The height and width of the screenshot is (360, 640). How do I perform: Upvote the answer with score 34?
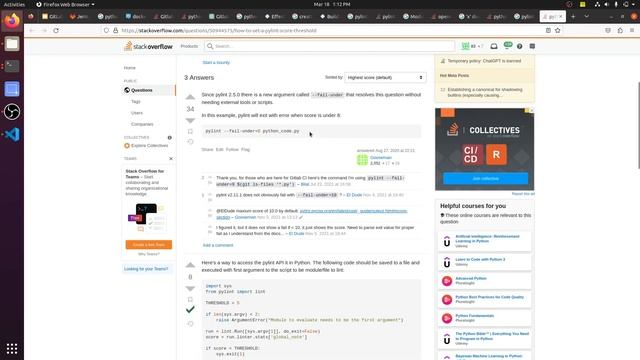click(190, 97)
